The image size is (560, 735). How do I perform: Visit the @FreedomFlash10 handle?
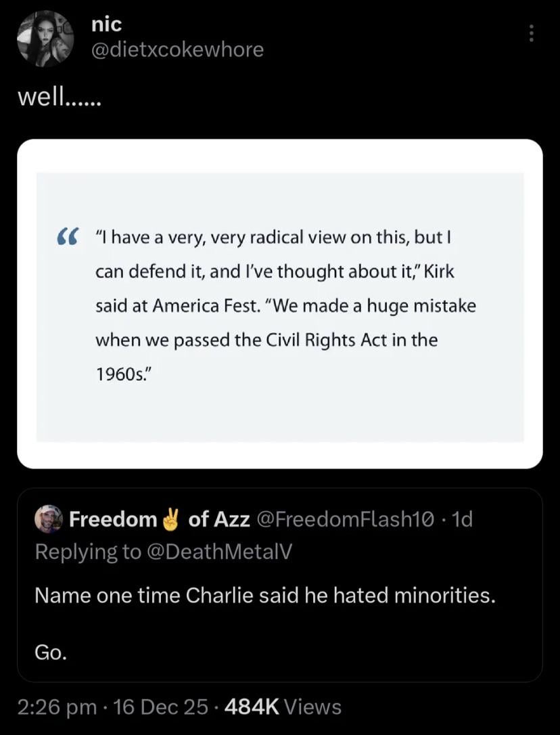tap(352, 519)
